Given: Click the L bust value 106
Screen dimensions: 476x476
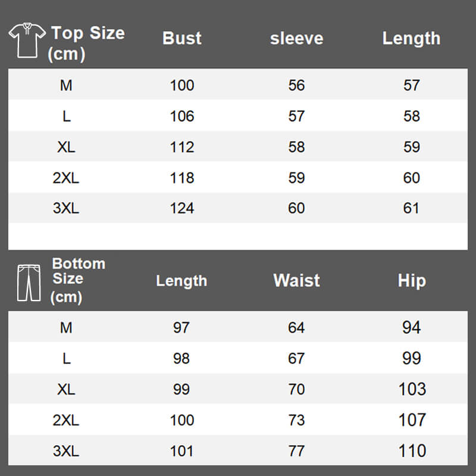Looking at the screenshot, I should [181, 116].
